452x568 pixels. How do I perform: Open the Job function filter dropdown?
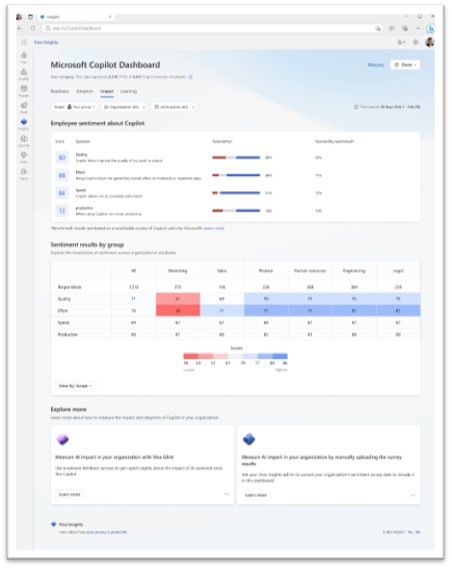click(174, 107)
